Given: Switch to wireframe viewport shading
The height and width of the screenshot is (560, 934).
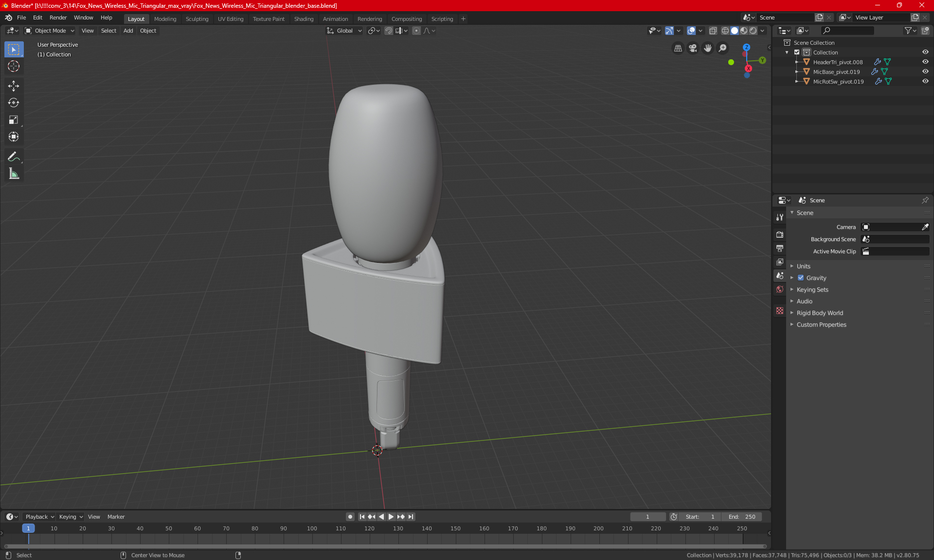Looking at the screenshot, I should 725,31.
